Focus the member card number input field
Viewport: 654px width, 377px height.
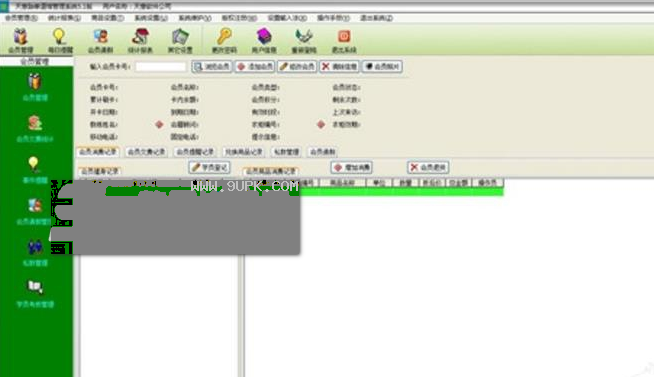tap(161, 67)
